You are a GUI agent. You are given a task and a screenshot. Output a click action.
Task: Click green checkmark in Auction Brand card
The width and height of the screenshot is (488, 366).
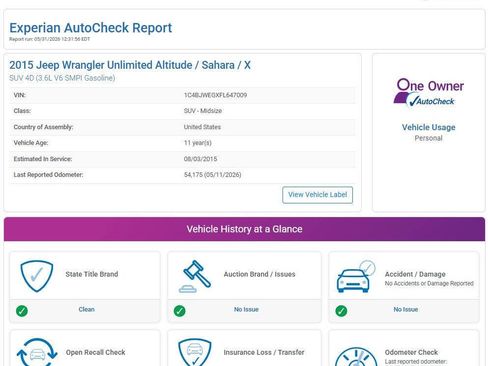pyautogui.click(x=180, y=311)
